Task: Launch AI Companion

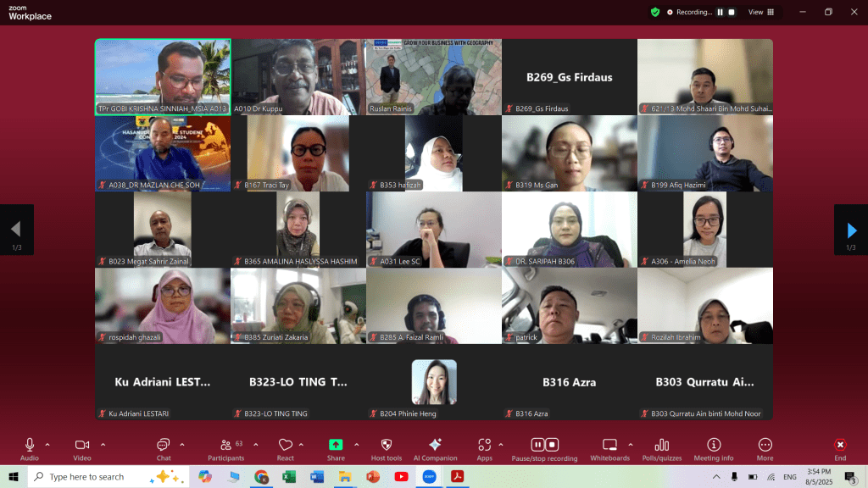Action: click(x=435, y=445)
